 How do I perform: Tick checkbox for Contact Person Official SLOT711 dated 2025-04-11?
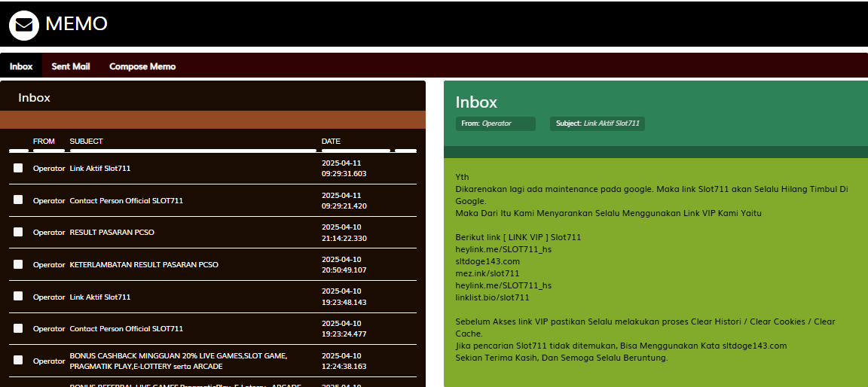coord(18,200)
